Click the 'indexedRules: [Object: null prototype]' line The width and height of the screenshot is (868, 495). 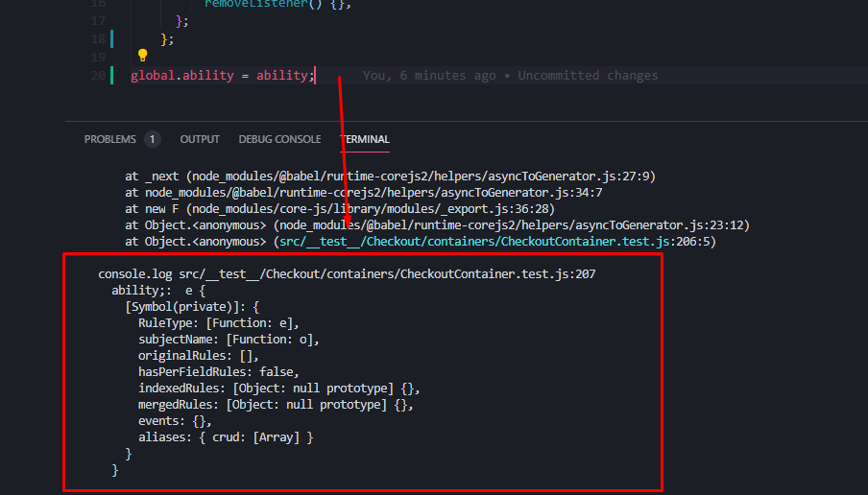(x=279, y=389)
